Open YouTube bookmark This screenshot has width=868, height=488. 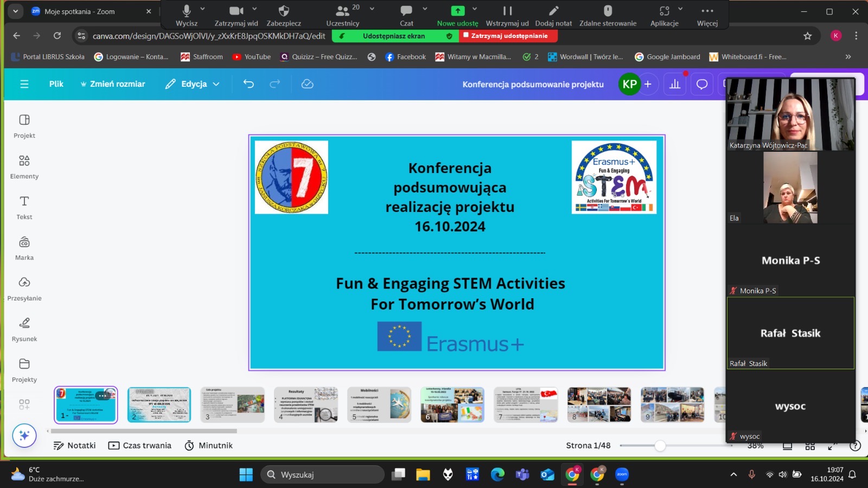252,56
